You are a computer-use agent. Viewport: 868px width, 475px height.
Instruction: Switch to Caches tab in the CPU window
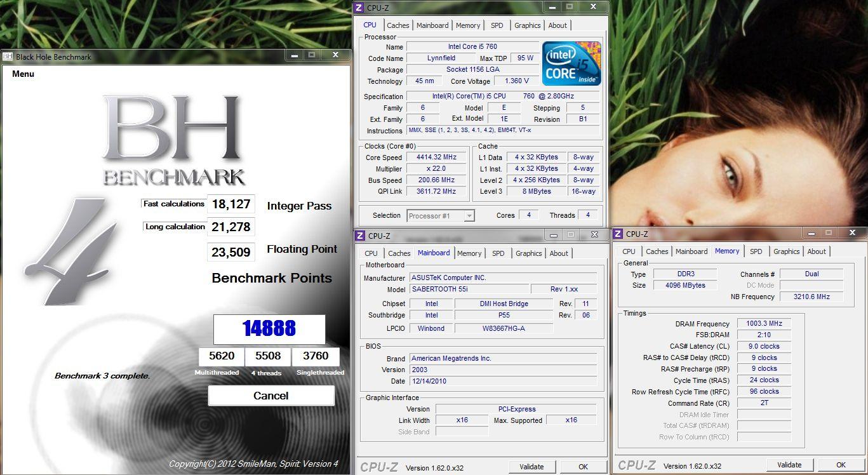point(398,25)
